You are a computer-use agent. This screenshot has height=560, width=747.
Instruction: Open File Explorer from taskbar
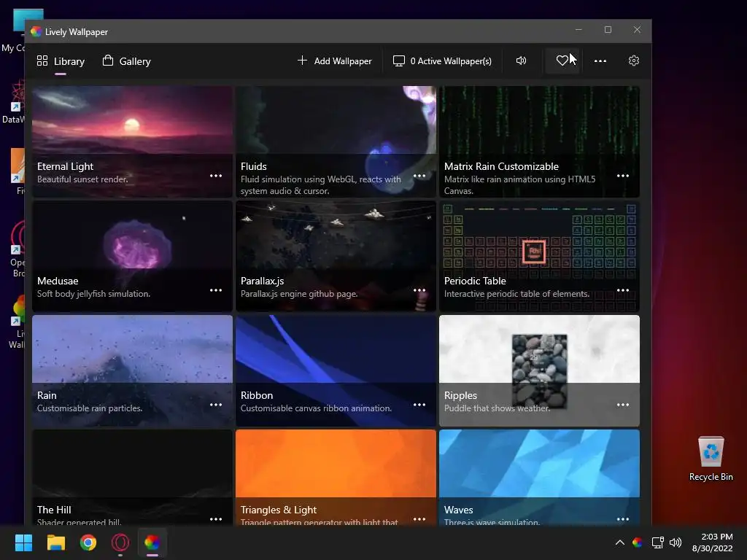55,542
